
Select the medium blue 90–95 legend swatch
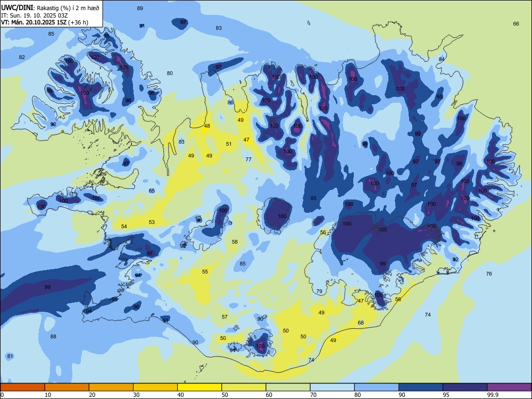(x=421, y=387)
